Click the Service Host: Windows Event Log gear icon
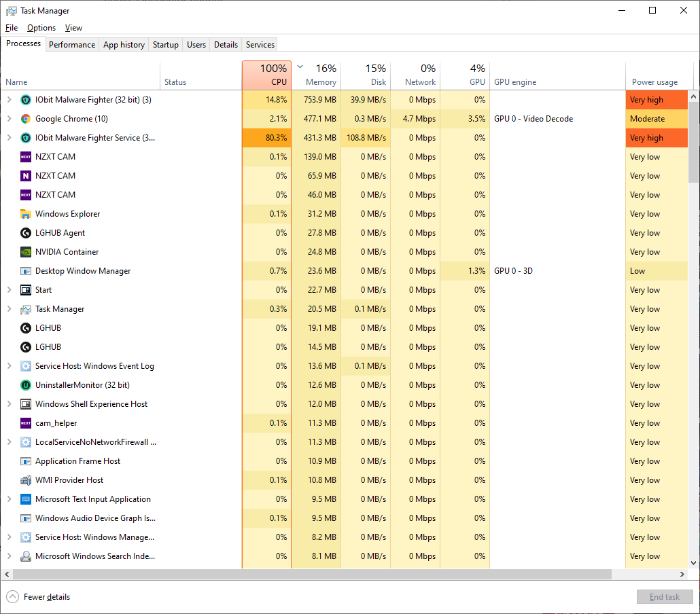 tap(26, 366)
